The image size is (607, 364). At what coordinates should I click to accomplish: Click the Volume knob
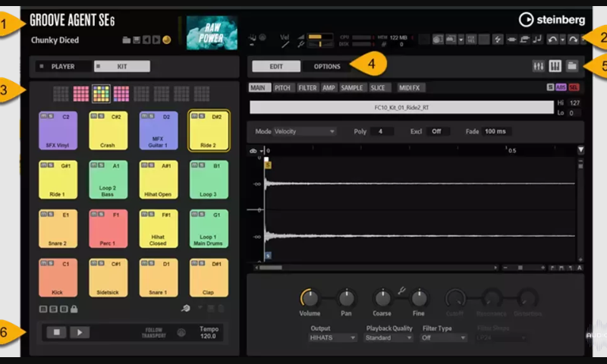coord(310,298)
